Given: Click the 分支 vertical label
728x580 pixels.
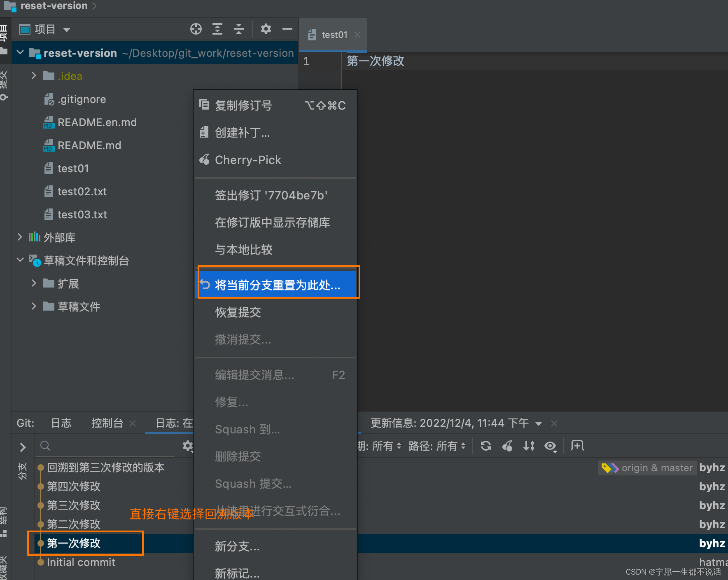Looking at the screenshot, I should click(x=22, y=471).
